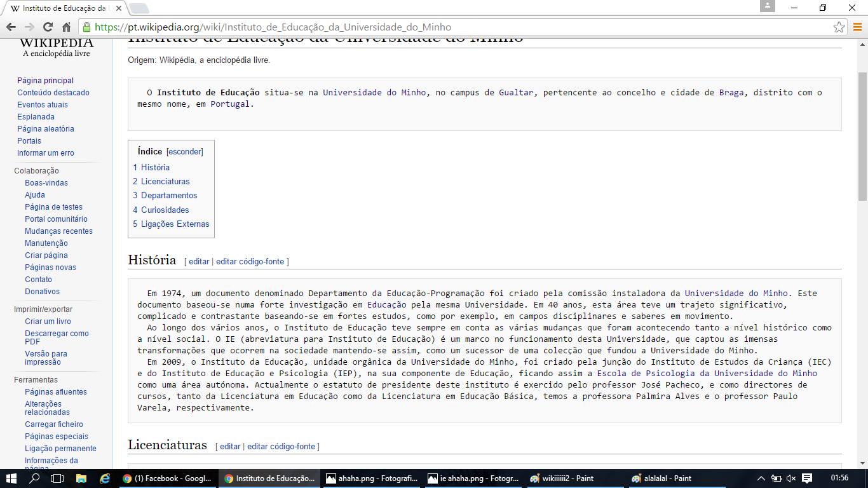868x488 pixels.
Task: Follow the Educação link in História
Action: tap(386, 305)
